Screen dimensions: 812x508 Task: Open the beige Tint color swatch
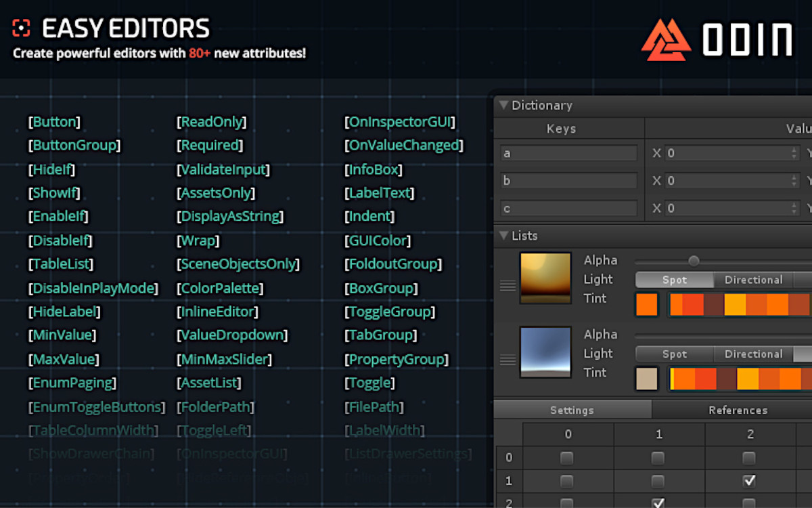coord(647,379)
